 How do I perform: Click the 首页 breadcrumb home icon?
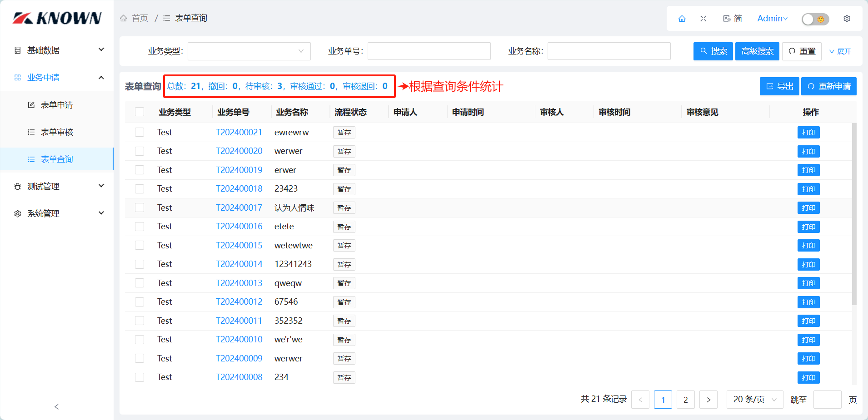point(124,18)
